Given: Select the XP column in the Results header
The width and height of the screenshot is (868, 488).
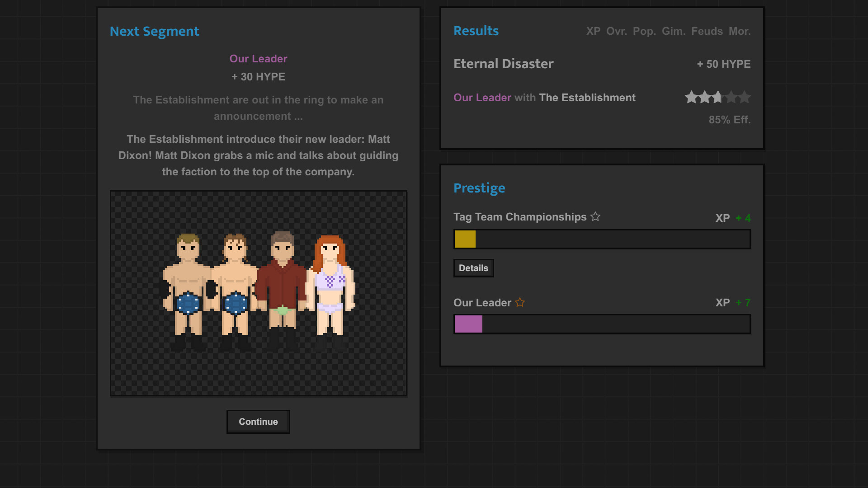Looking at the screenshot, I should pyautogui.click(x=593, y=31).
